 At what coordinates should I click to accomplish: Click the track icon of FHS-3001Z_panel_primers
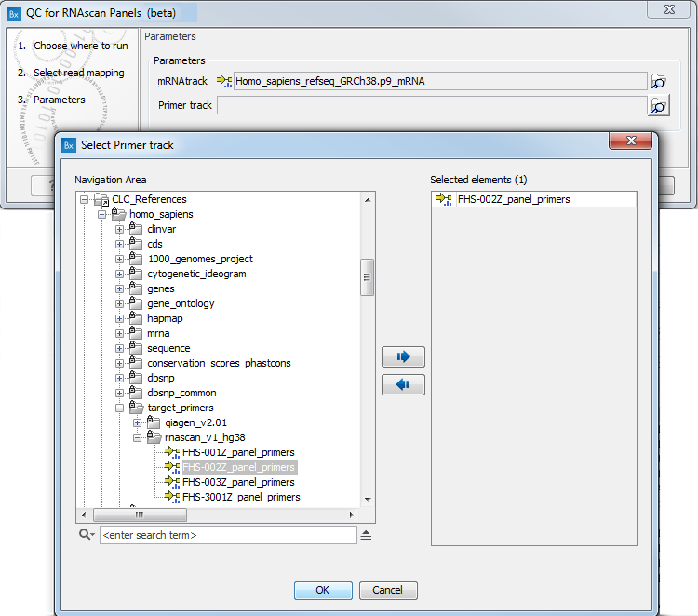172,497
